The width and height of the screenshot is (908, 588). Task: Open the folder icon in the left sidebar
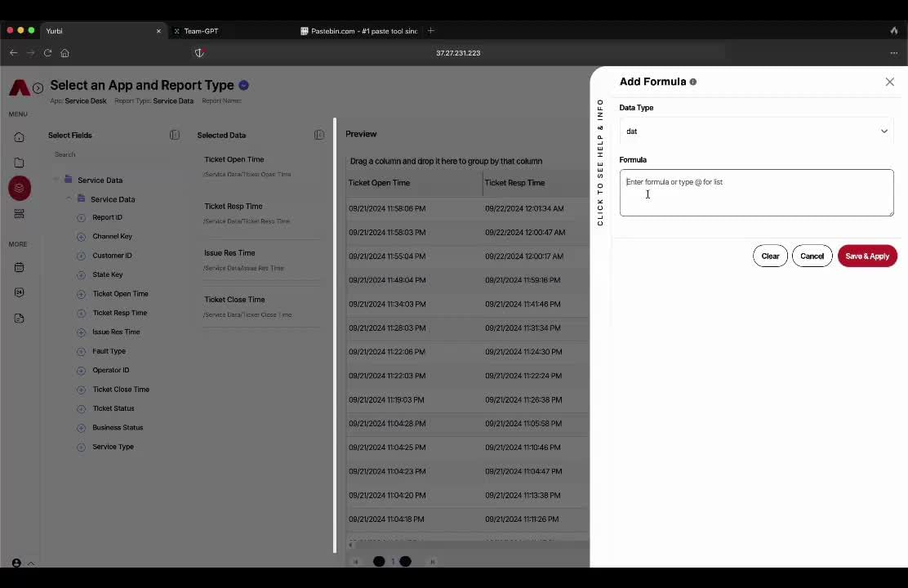coord(20,163)
